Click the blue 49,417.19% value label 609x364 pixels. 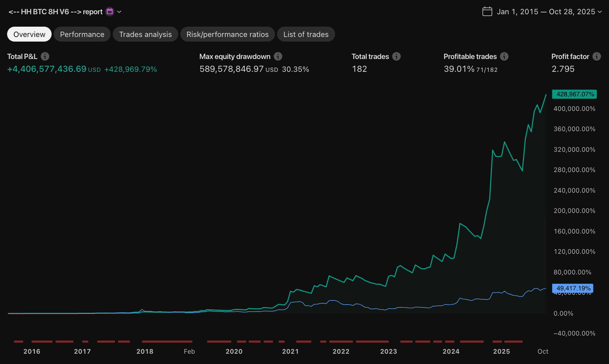572,288
